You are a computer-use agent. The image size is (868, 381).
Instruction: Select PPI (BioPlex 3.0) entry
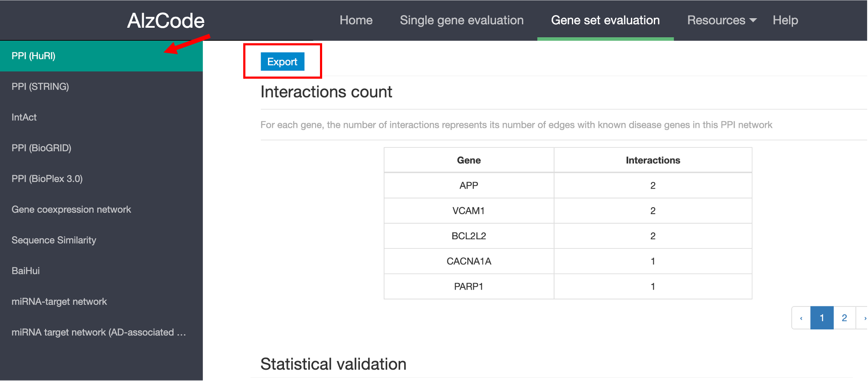(47, 179)
